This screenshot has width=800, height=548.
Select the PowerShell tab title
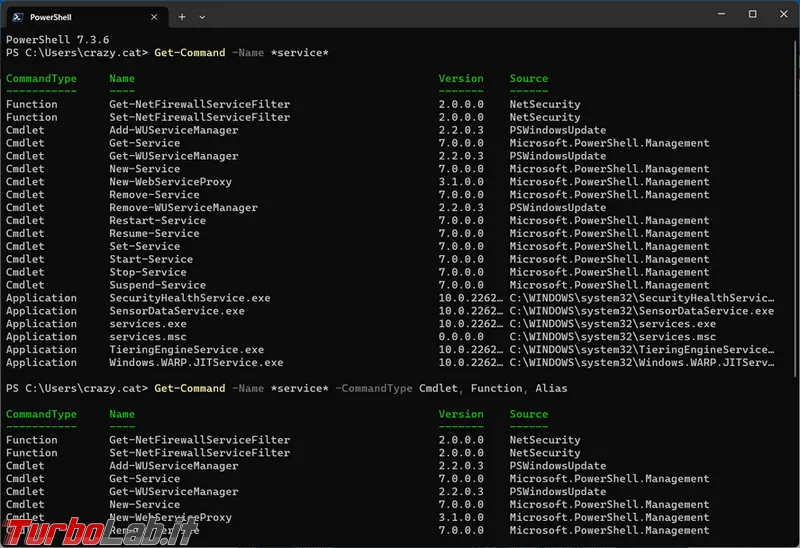(x=51, y=17)
